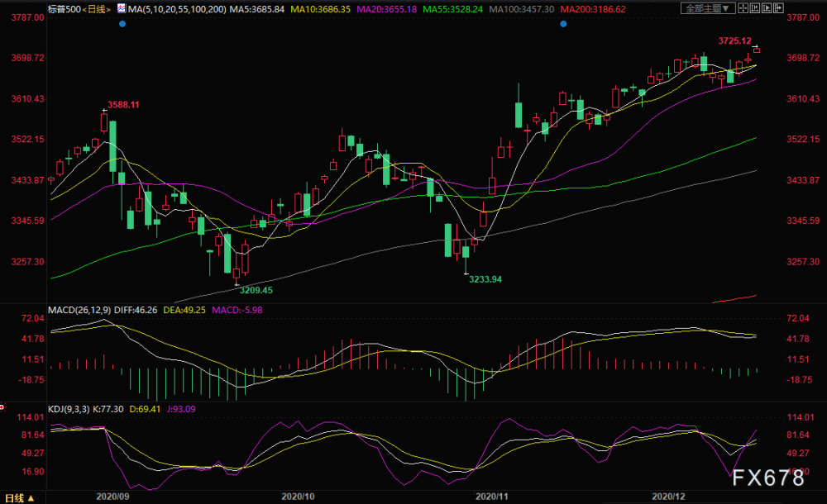
Task: Click the MA(5,10,20,55,100,200) parameters label
Action: pos(177,9)
